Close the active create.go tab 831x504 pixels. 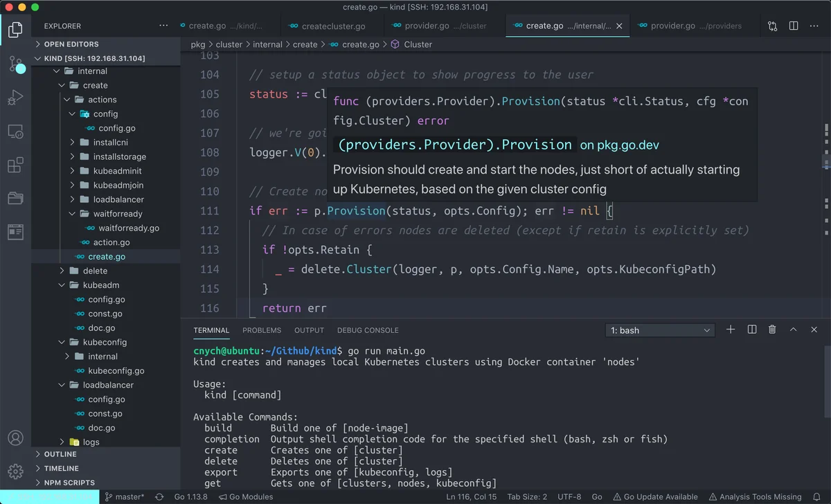tap(620, 26)
